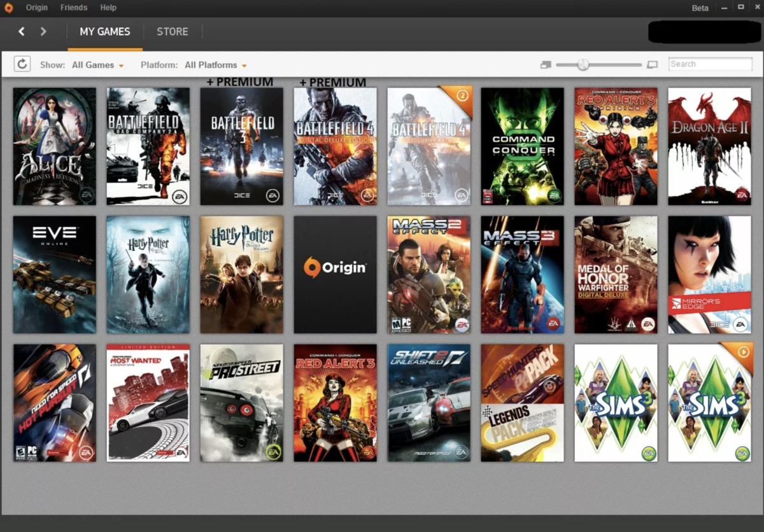This screenshot has height=532, width=764.
Task: Select Sims 3 tile with the play badge
Action: (710, 403)
